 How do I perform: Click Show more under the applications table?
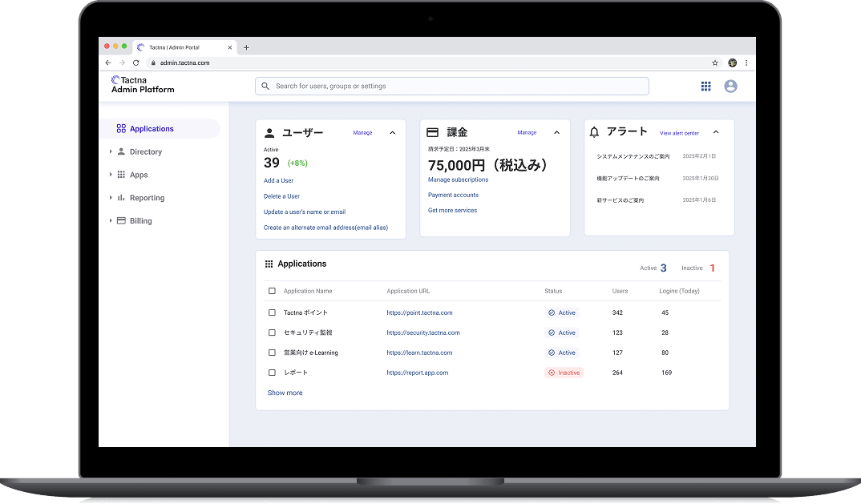click(285, 393)
